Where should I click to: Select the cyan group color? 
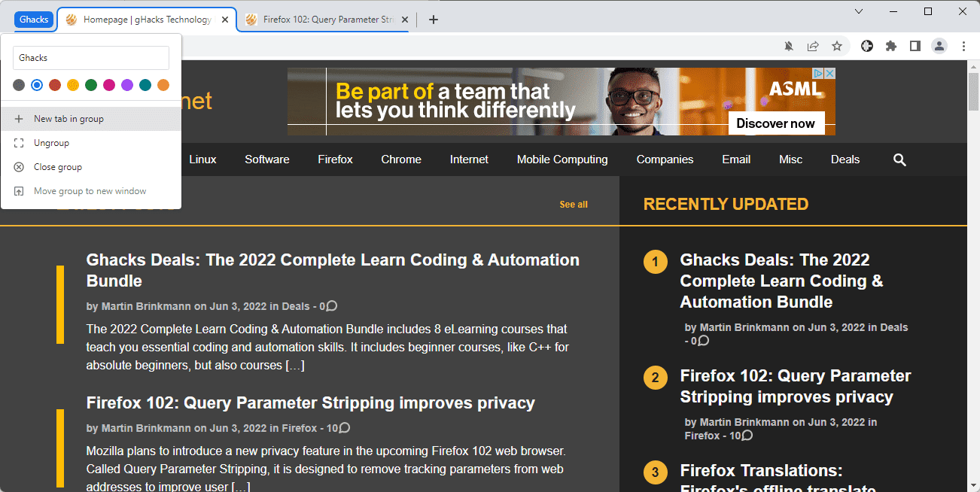coord(145,85)
